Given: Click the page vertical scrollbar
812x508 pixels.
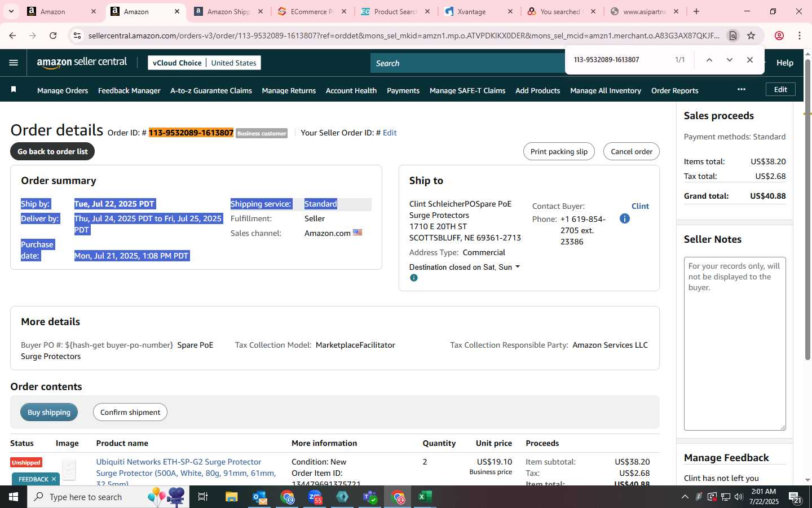Looking at the screenshot, I should 807,210.
